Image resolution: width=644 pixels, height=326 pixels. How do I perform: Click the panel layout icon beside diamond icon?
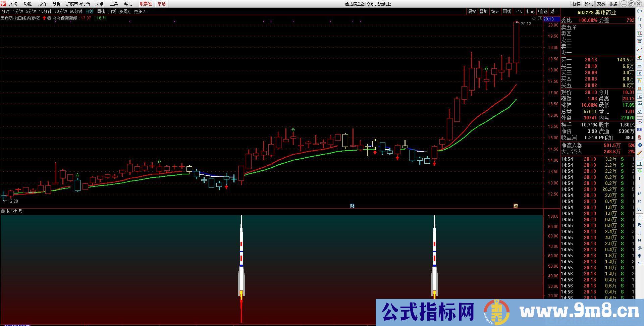coord(540,18)
